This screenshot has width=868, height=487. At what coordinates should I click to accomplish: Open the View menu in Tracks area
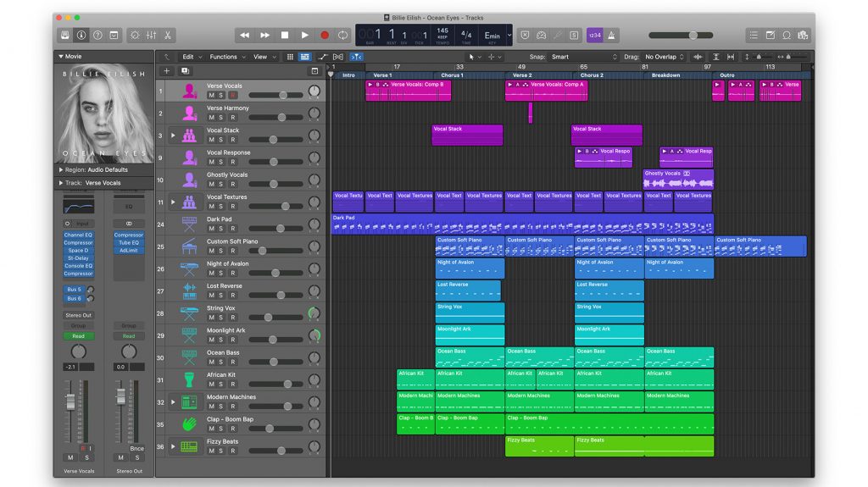tap(264, 57)
